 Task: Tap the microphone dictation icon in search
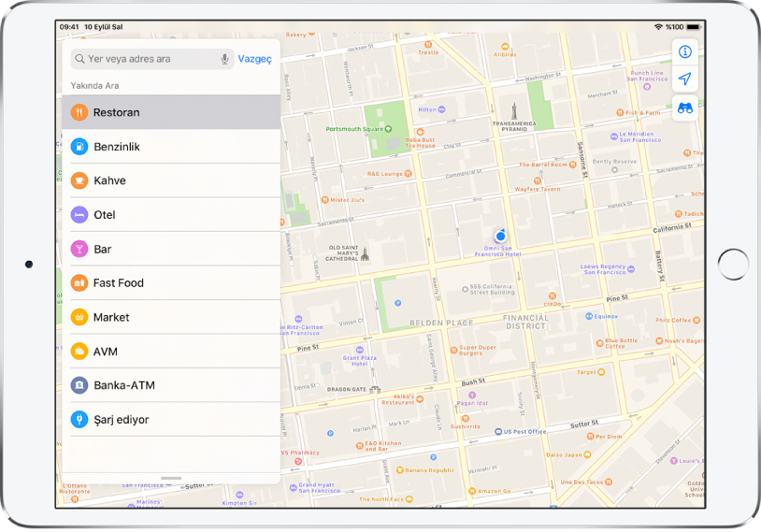tap(224, 59)
